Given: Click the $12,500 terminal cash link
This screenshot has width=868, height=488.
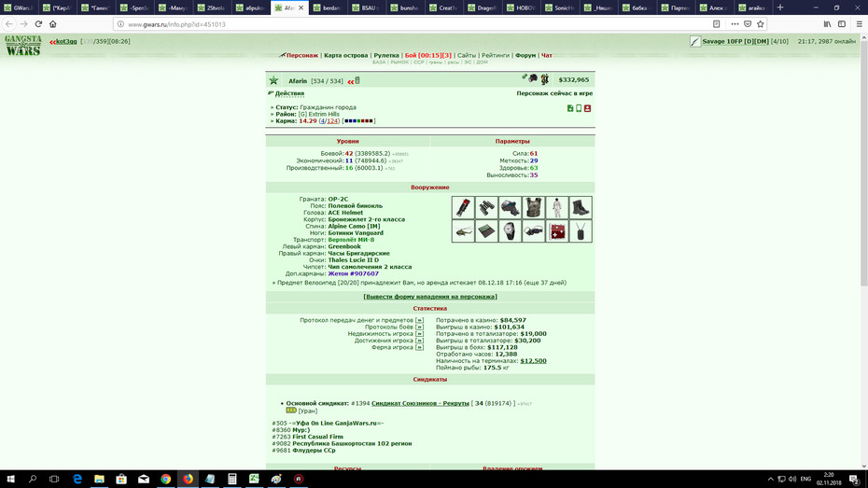Looking at the screenshot, I should click(533, 361).
